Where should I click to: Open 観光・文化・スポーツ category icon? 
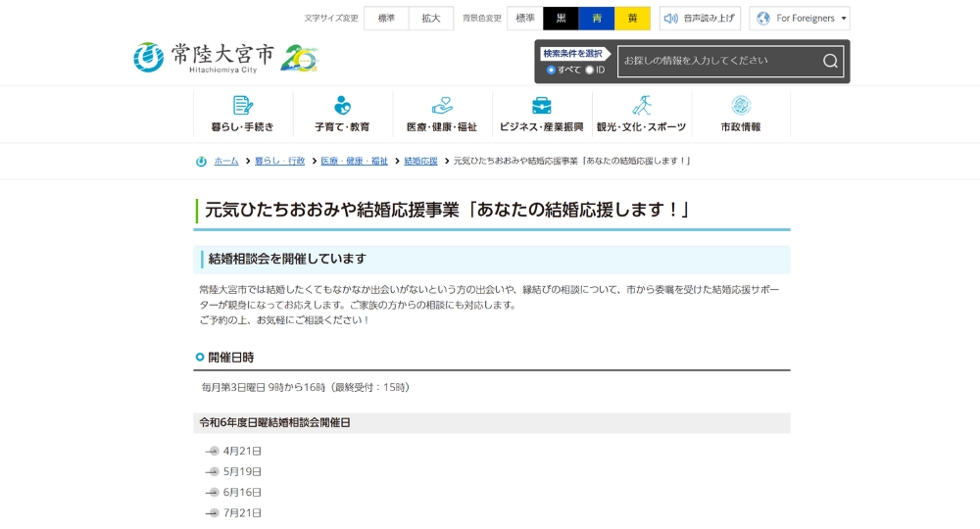[641, 106]
